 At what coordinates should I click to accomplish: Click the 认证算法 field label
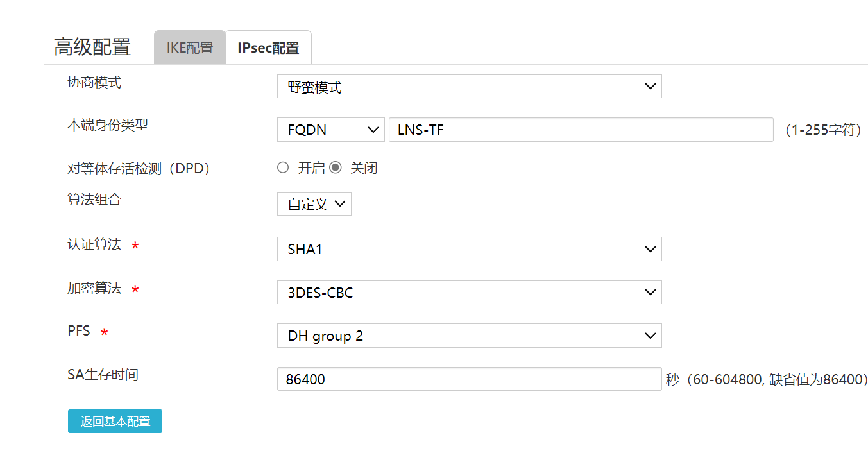point(94,244)
